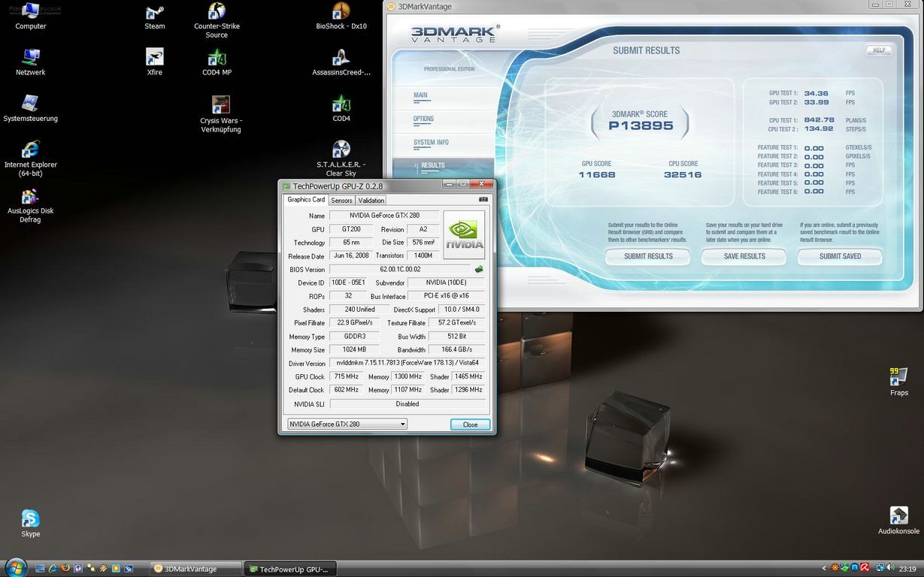Open the Audiokonsole desktop shortcut
The height and width of the screenshot is (577, 924).
[898, 521]
